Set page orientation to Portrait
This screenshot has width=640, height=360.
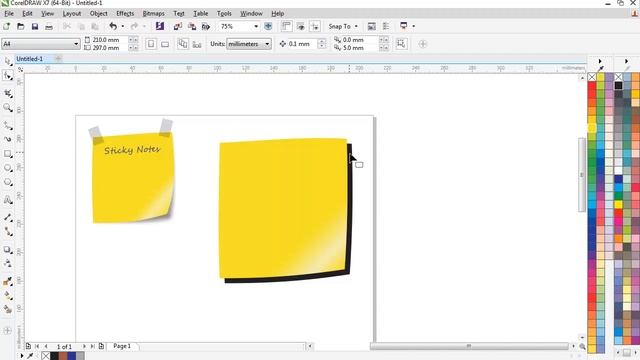[151, 44]
